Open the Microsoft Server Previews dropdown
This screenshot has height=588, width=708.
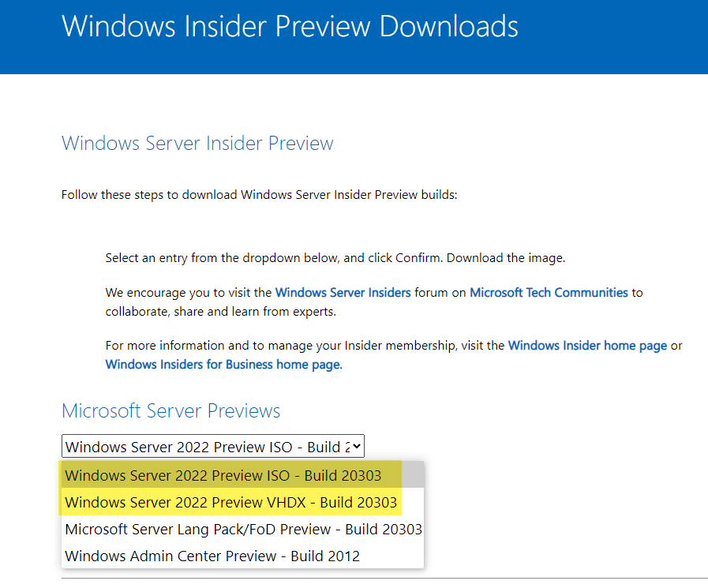(212, 446)
